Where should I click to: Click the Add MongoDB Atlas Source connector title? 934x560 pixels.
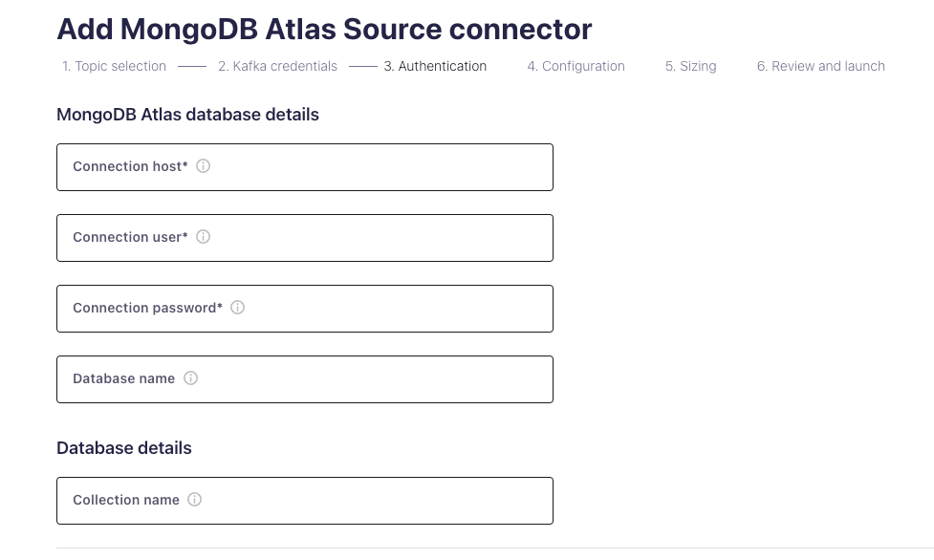click(x=325, y=29)
